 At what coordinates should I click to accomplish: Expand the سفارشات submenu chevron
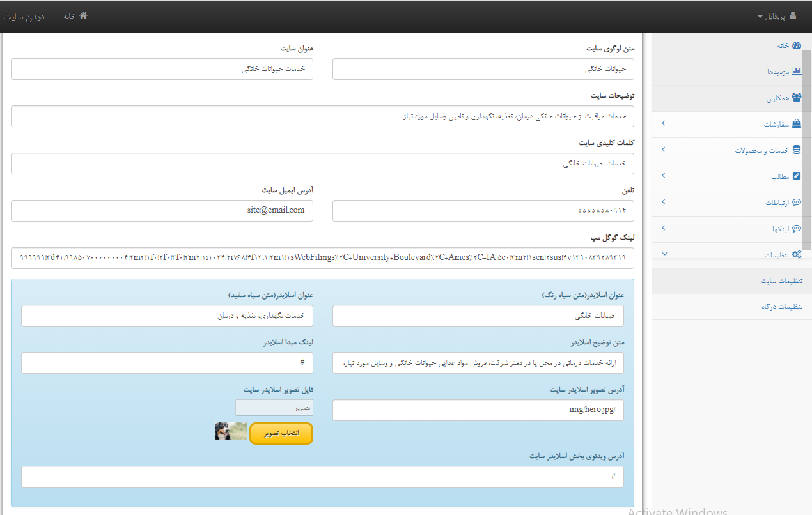663,123
